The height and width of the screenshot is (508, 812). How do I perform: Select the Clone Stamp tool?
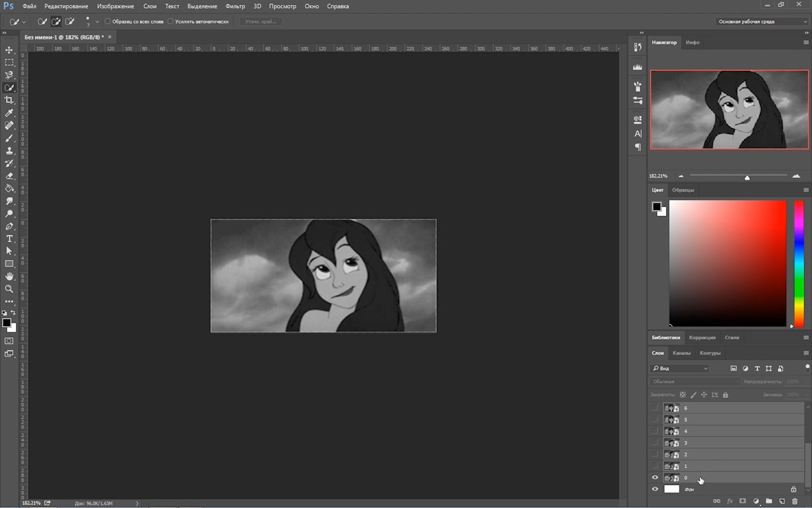pos(9,150)
